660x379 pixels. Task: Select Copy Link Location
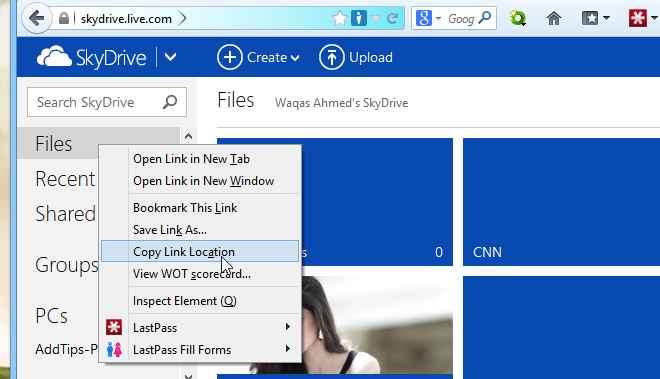coord(200,251)
